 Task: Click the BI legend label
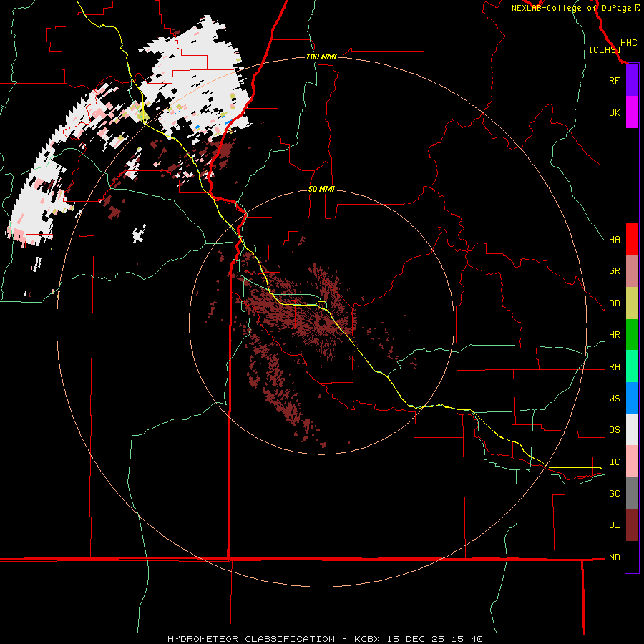pyautogui.click(x=614, y=525)
